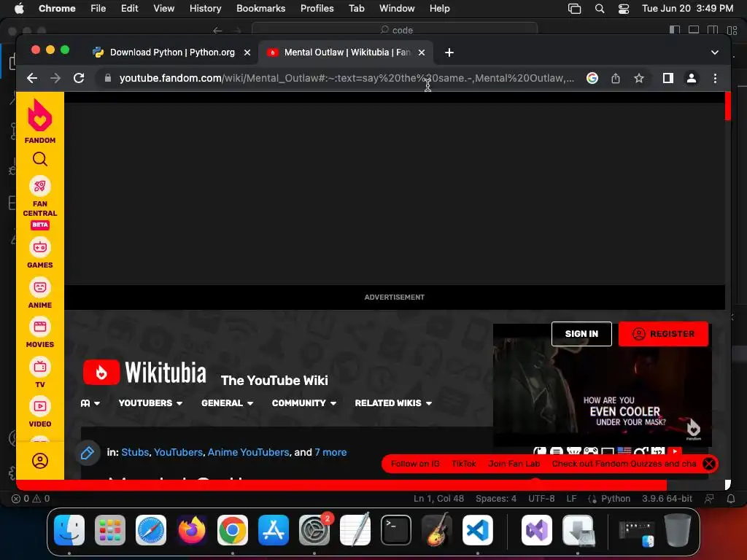Open System Settings from the Dock

[x=314, y=530]
